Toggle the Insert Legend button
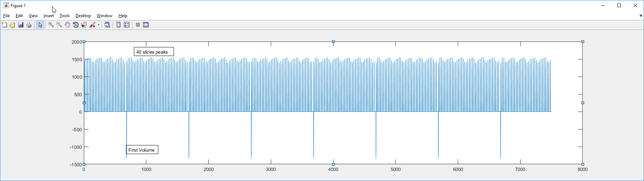 (127, 25)
